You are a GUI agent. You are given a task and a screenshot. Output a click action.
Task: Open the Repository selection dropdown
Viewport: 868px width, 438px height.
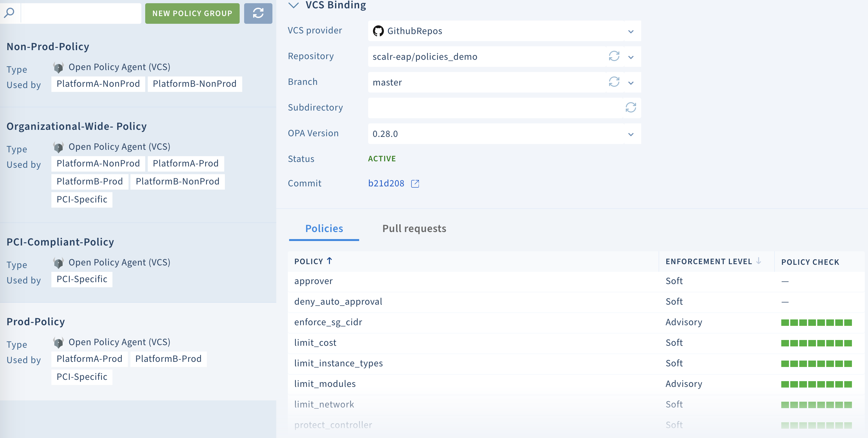tap(631, 57)
